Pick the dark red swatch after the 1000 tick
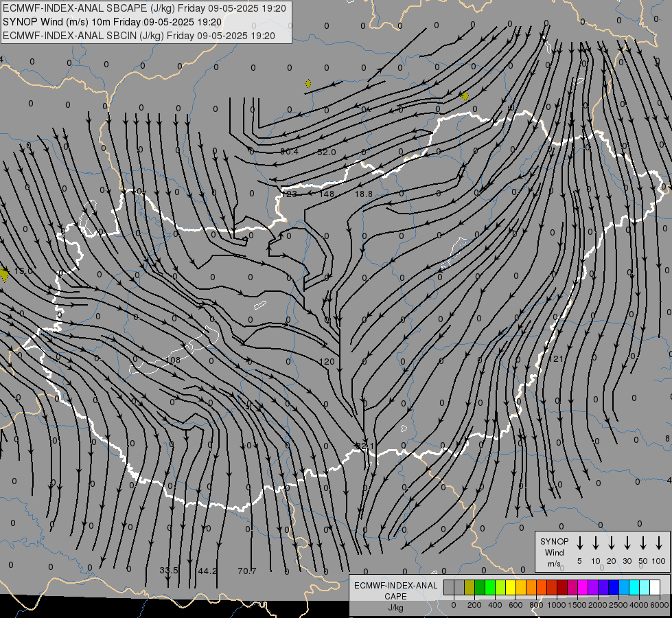 562,587
